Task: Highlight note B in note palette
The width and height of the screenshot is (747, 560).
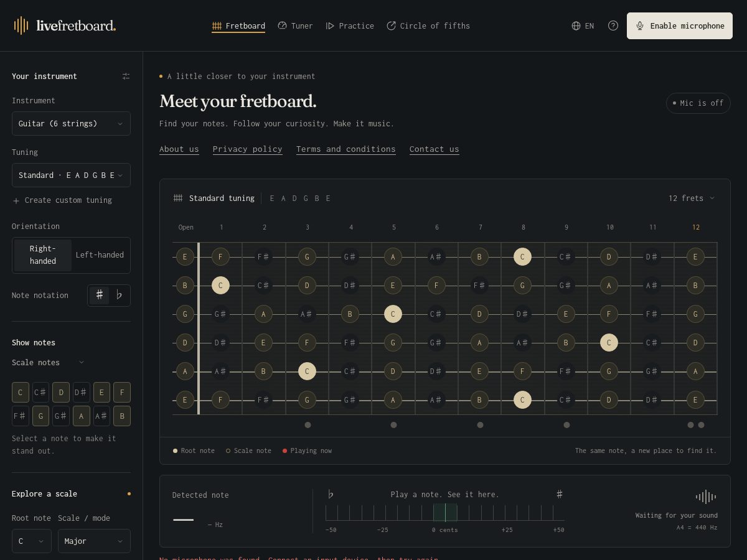Action: pyautogui.click(x=122, y=416)
